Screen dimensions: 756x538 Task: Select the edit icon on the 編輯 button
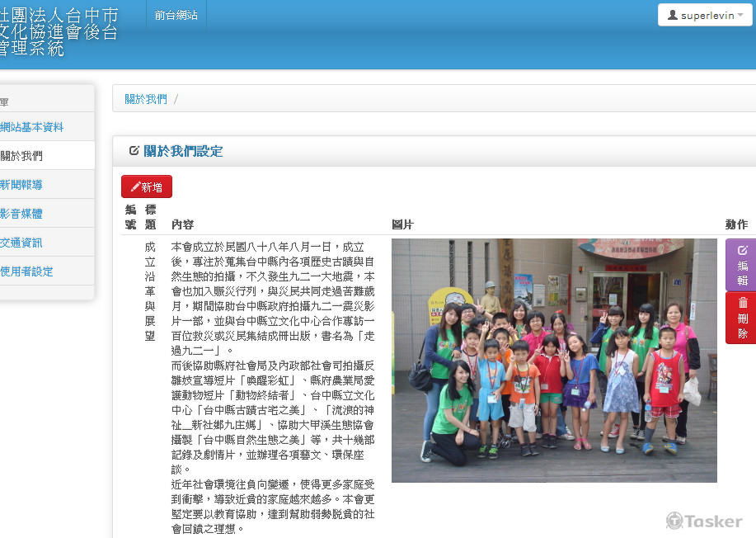pos(742,250)
